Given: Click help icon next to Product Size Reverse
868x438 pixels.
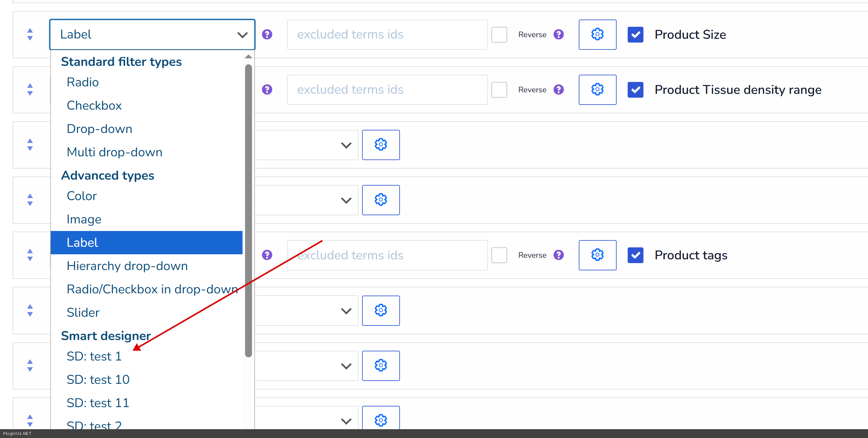Looking at the screenshot, I should coord(558,34).
